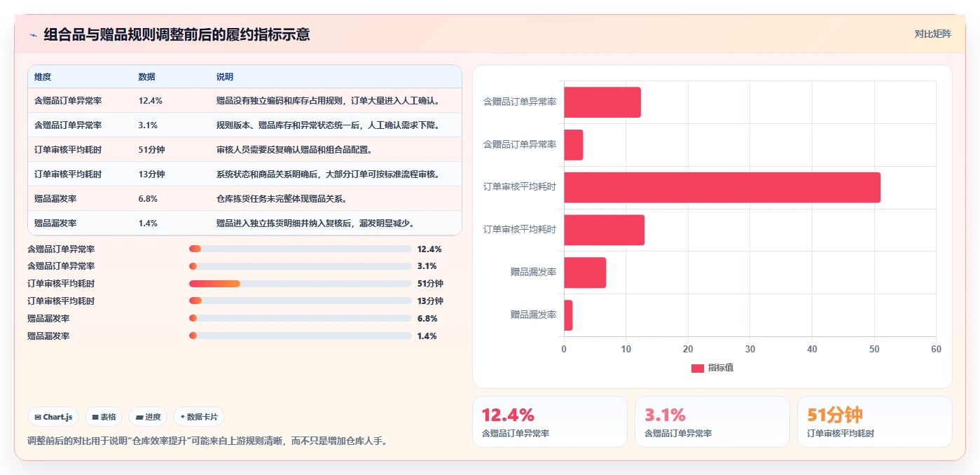Click the 3.1% data card
The image size is (980, 475).
[712, 422]
